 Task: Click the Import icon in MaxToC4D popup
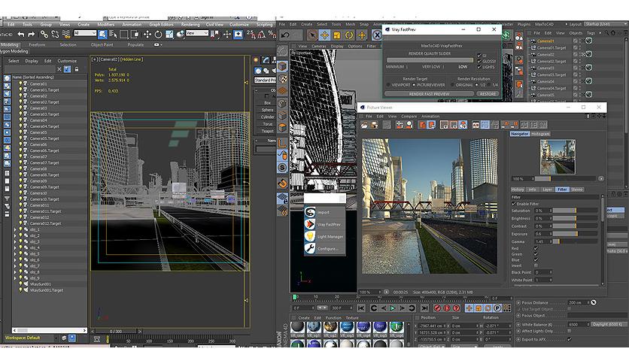pyautogui.click(x=310, y=212)
